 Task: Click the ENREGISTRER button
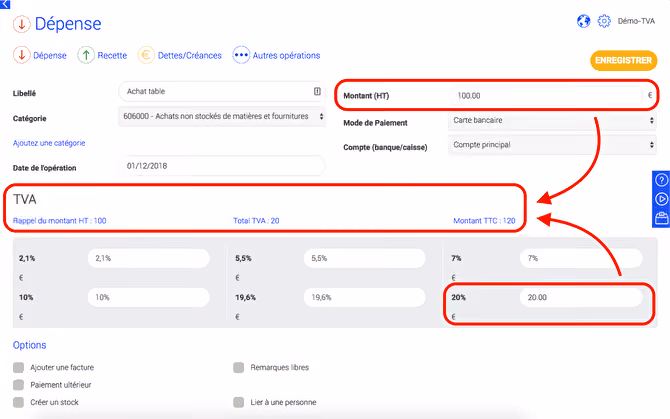pos(623,60)
